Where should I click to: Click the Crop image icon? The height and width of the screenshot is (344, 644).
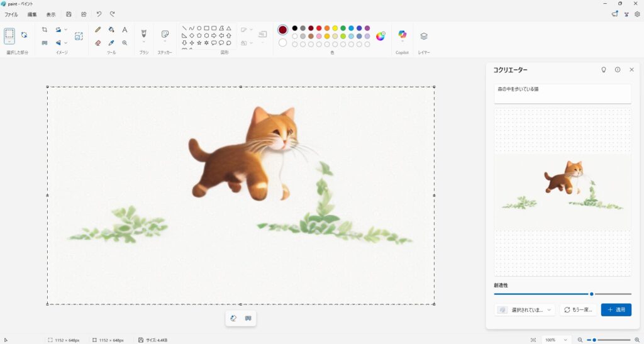(x=45, y=30)
